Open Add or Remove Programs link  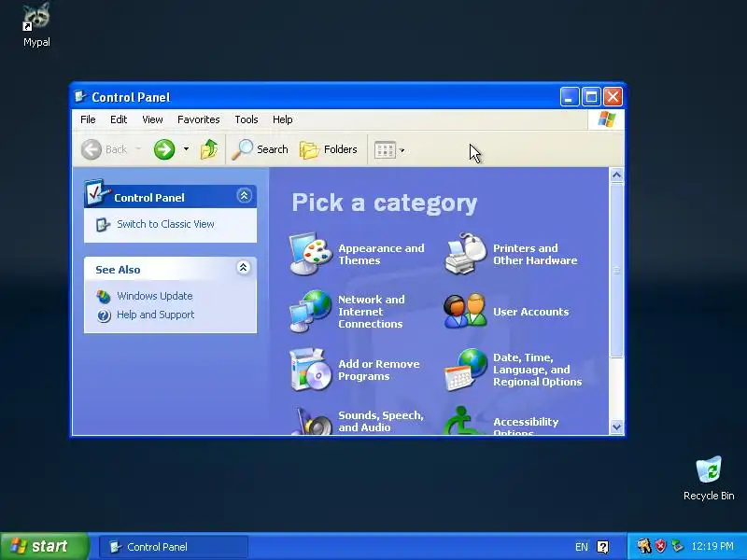pyautogui.click(x=379, y=370)
